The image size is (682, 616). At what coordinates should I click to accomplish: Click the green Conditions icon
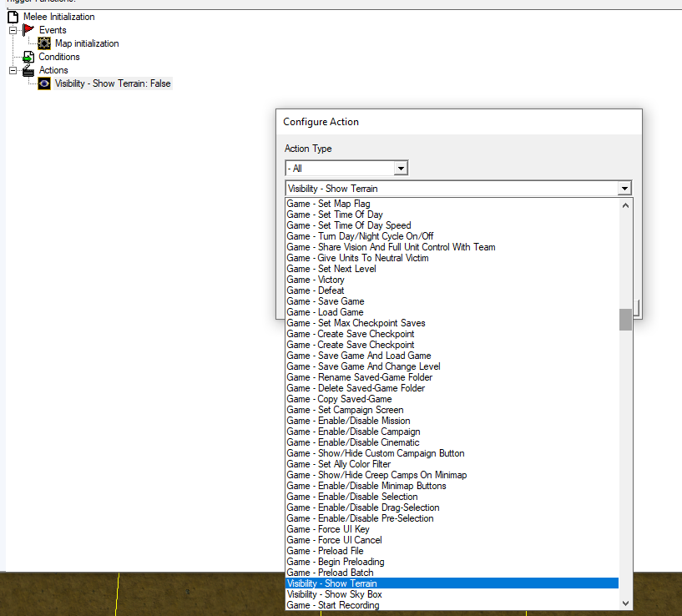[x=28, y=57]
